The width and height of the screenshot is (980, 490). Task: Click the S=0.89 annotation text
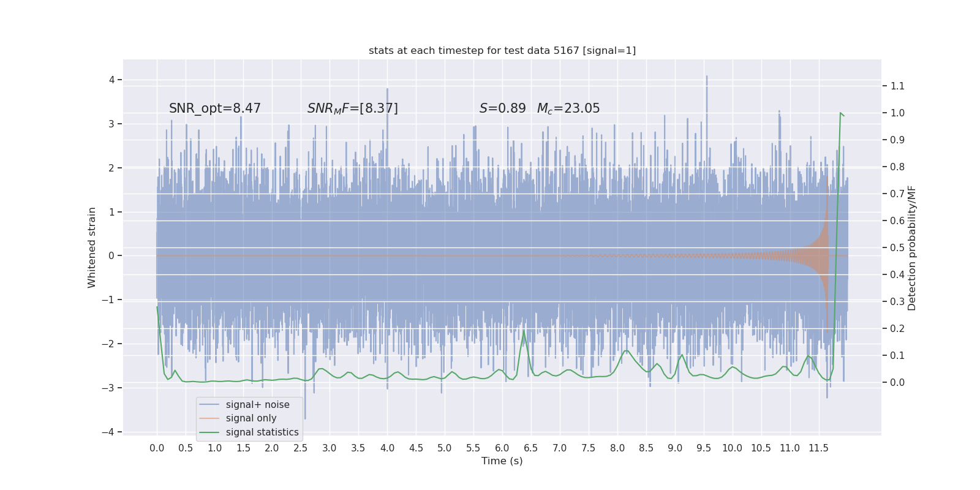coord(503,108)
